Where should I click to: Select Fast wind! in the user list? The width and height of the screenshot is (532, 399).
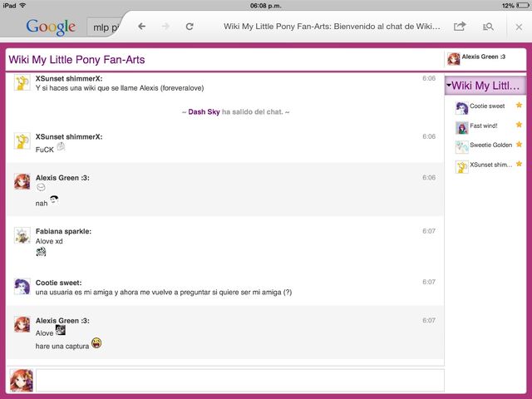pyautogui.click(x=484, y=126)
